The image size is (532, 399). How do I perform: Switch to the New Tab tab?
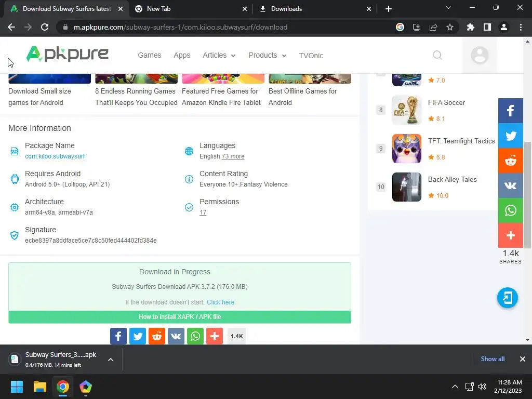tap(191, 9)
